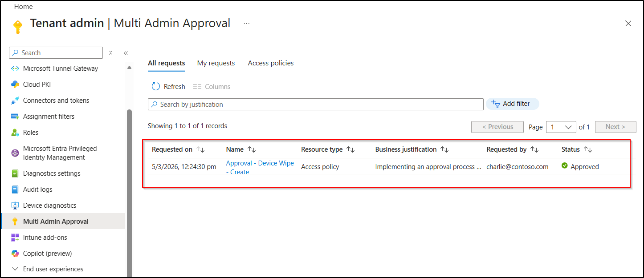644x278 pixels.
Task: Open the Page number dropdown
Action: tap(561, 127)
